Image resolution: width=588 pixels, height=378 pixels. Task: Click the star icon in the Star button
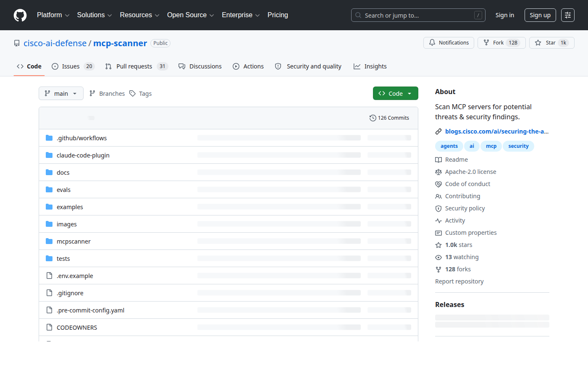pyautogui.click(x=538, y=43)
